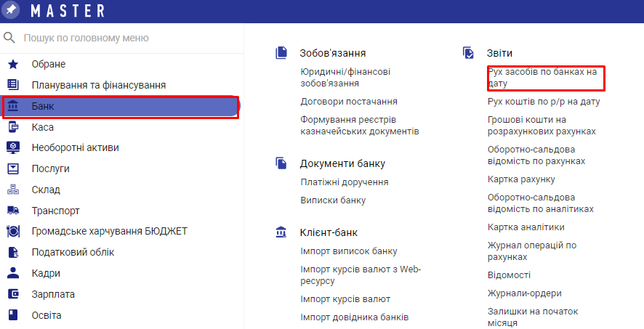Open the Склад menu item
644x329 pixels.
[46, 190]
